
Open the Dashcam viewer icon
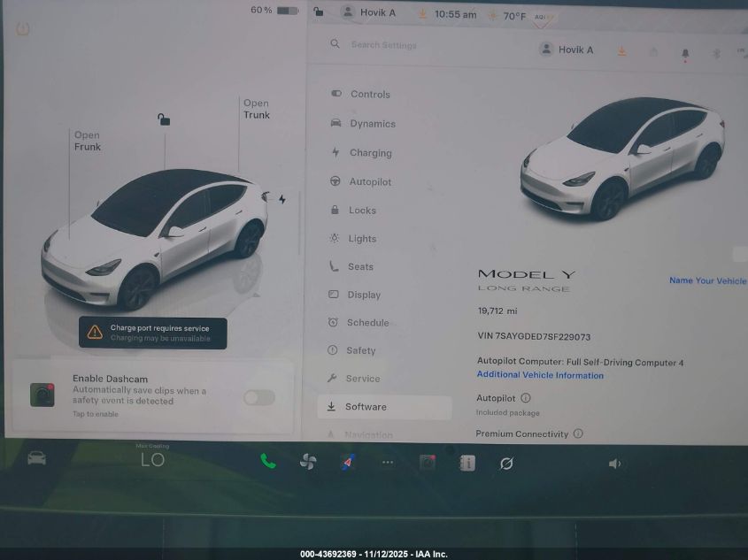pyautogui.click(x=427, y=462)
